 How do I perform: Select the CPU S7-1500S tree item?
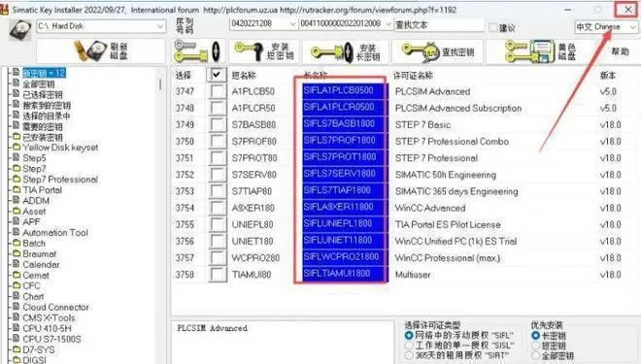(x=51, y=339)
